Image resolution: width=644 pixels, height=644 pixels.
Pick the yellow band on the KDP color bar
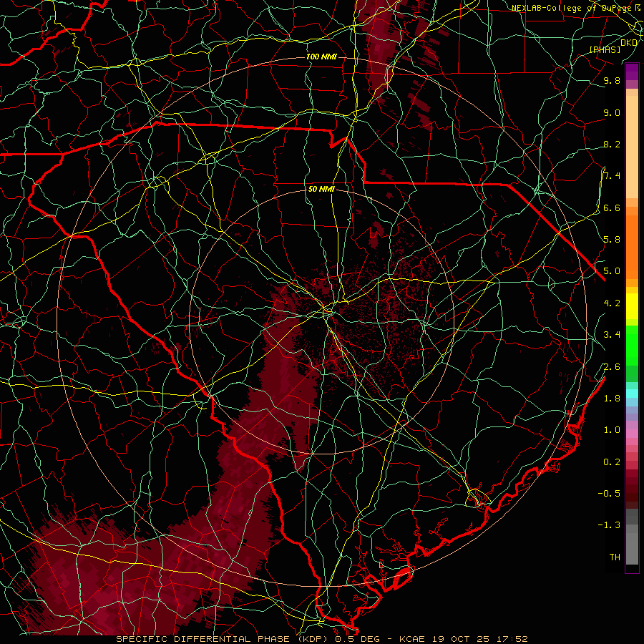pyautogui.click(x=632, y=306)
